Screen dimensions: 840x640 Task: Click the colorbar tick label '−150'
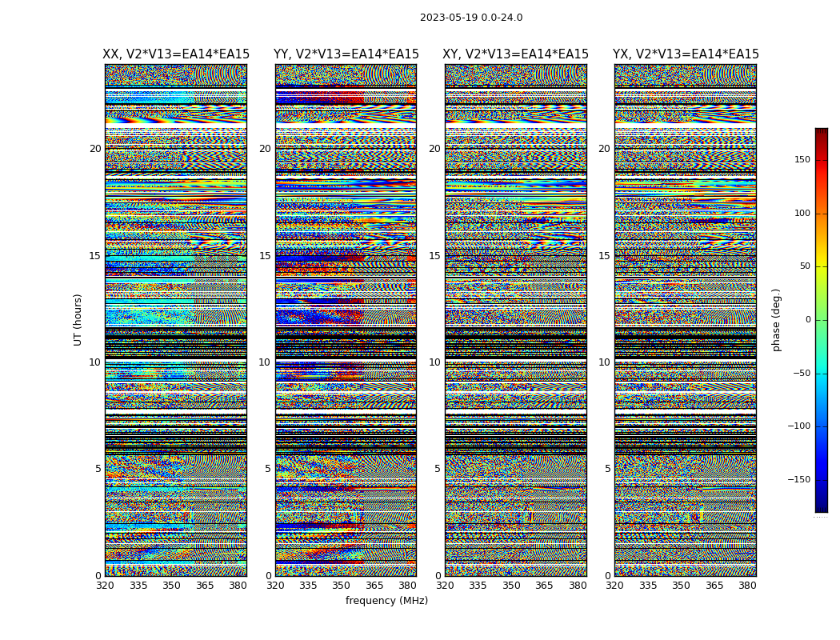(x=799, y=480)
